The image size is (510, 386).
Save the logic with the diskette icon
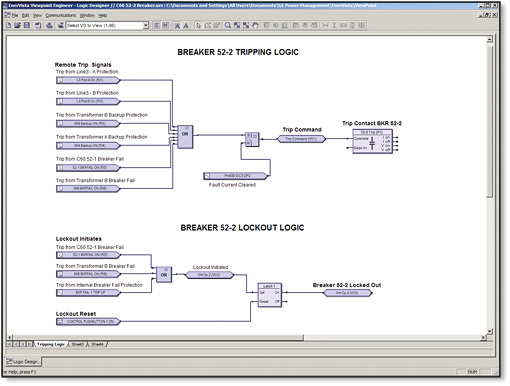[x=27, y=25]
